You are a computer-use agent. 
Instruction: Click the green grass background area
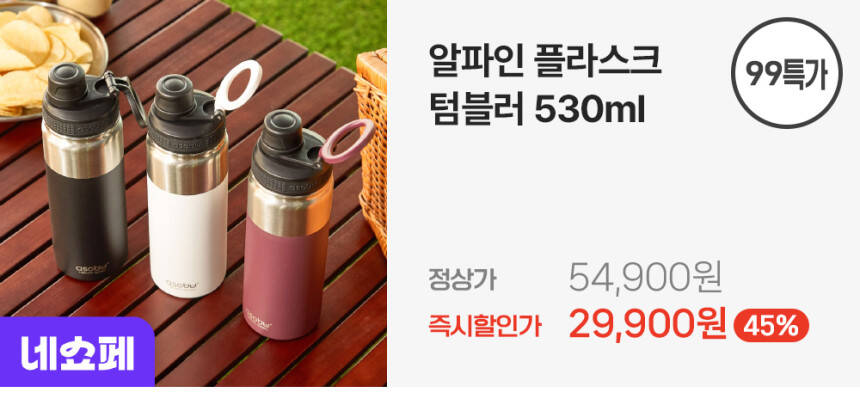click(319, 29)
